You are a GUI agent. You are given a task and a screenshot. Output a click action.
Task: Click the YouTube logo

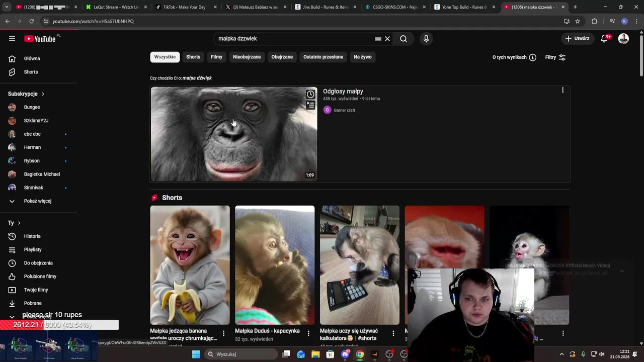40,39
